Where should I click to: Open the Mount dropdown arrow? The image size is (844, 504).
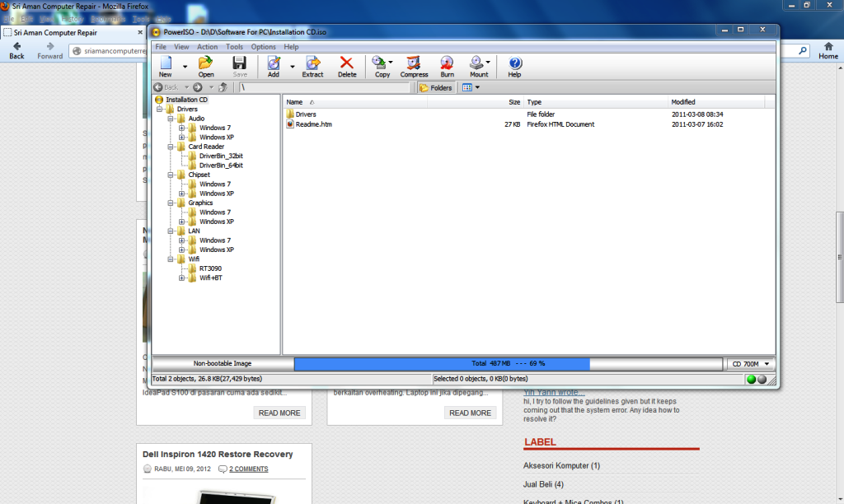tap(488, 63)
